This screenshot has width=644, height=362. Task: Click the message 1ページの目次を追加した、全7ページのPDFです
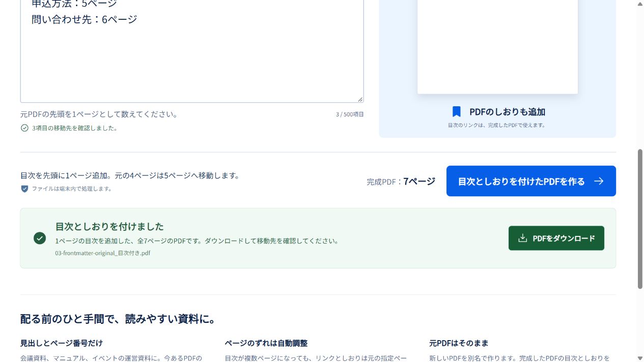pos(198,241)
